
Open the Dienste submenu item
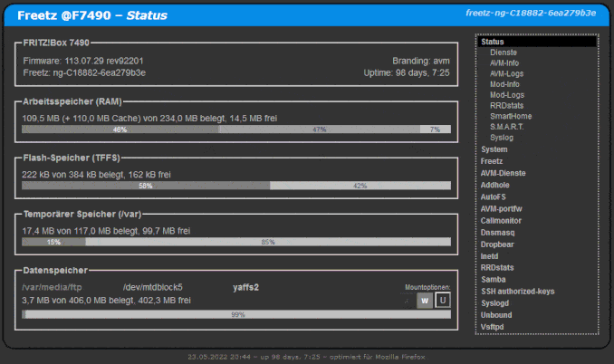(x=504, y=53)
